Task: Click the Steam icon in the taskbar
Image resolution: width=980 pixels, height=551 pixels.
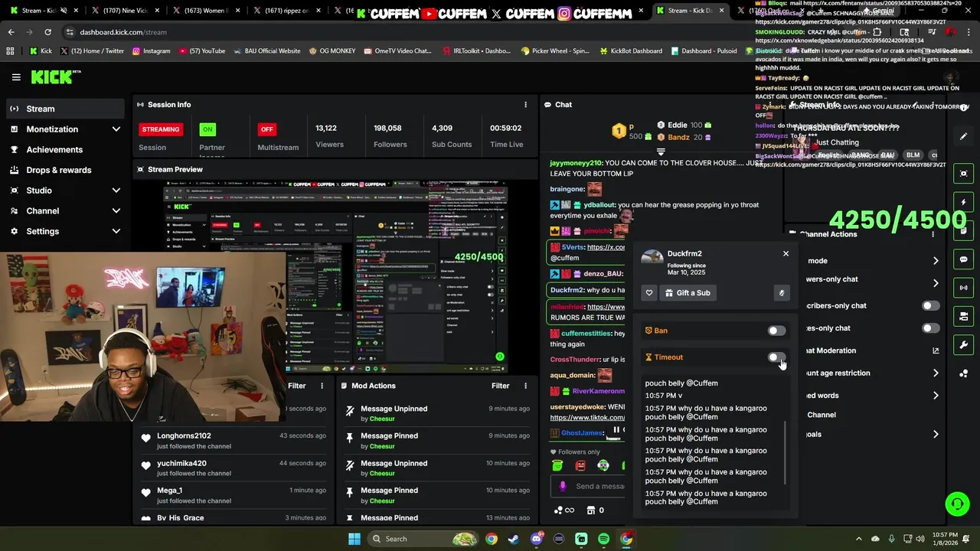Action: pyautogui.click(x=514, y=539)
